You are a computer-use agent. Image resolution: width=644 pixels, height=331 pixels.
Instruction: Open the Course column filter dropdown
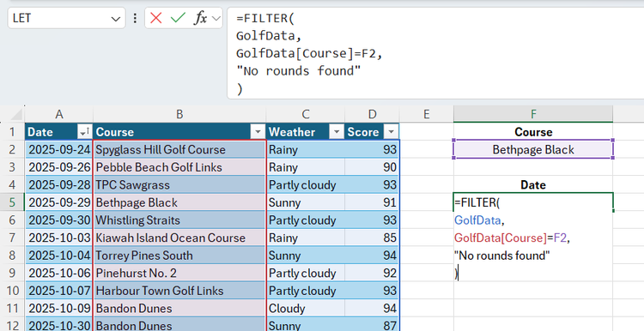click(x=258, y=132)
